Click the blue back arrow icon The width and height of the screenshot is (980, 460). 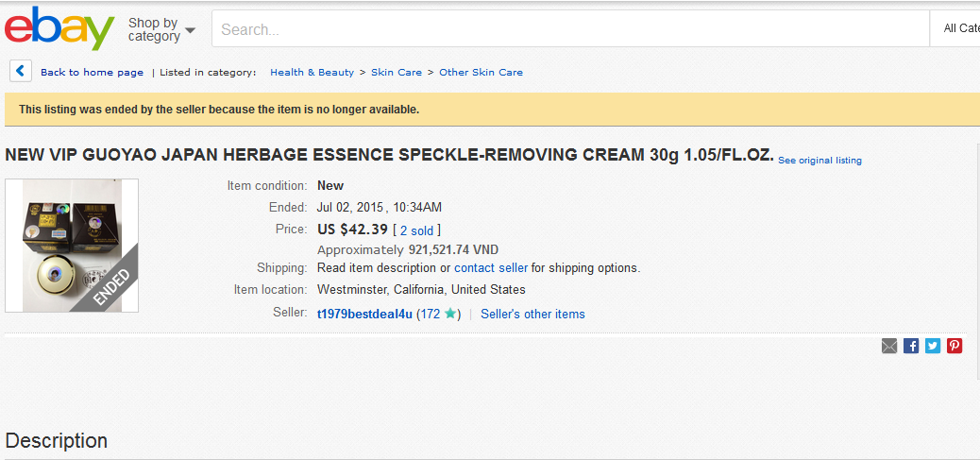coord(21,71)
